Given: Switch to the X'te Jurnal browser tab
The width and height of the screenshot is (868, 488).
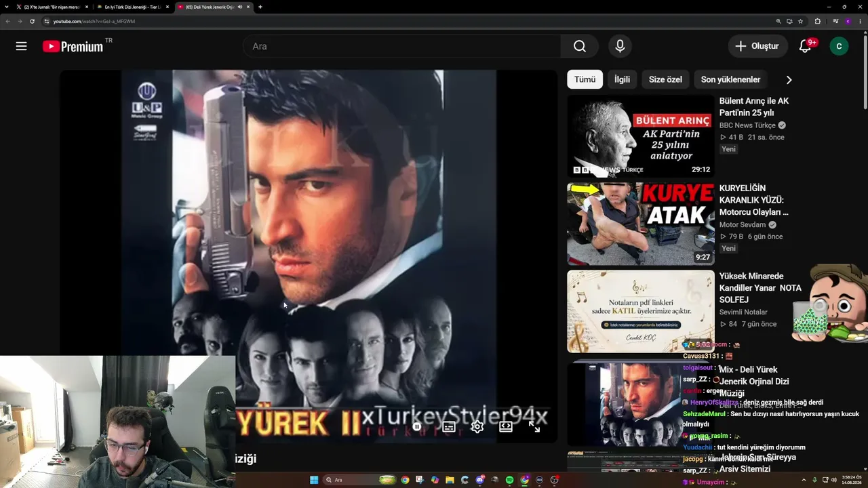Looking at the screenshot, I should pos(52,7).
